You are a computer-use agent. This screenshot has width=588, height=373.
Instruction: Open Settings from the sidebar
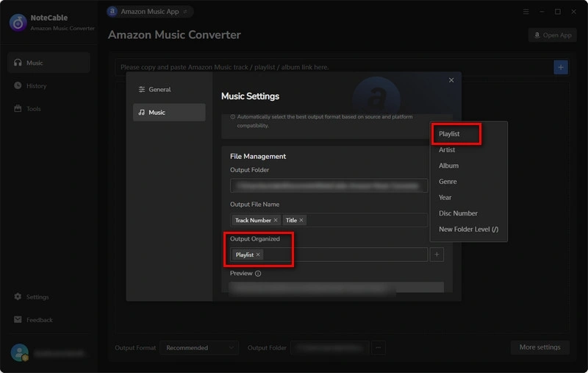(49, 296)
